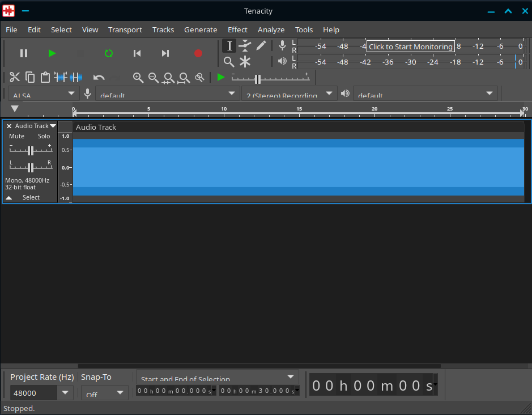Screen dimensions: 532x415
Task: Start playback with the green Play button
Action: click(52, 53)
